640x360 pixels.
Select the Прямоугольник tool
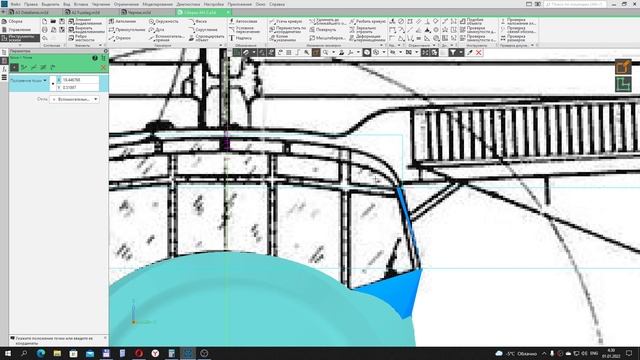(x=127, y=30)
